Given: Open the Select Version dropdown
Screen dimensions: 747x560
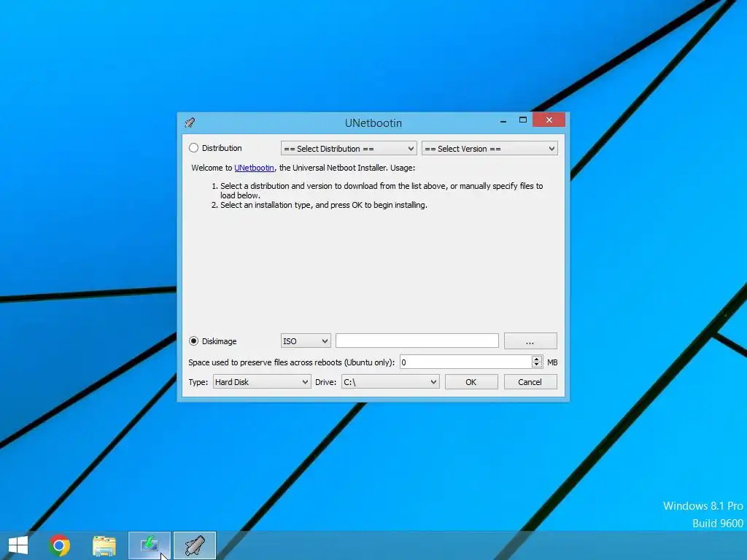Looking at the screenshot, I should click(489, 149).
